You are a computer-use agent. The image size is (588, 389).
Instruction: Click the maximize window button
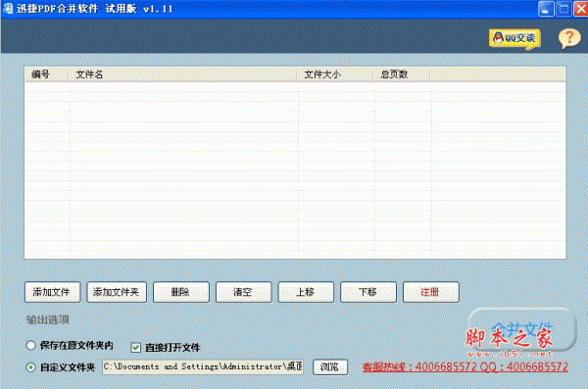[563, 9]
